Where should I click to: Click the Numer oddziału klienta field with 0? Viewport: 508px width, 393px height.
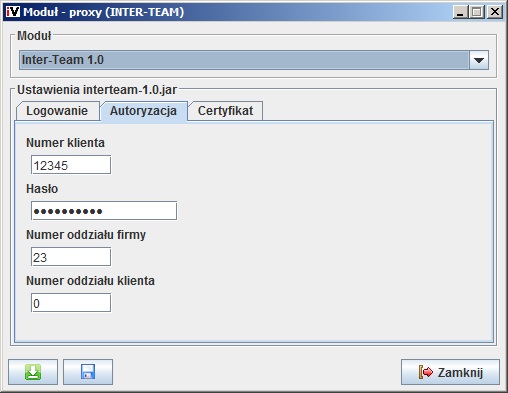tap(71, 303)
